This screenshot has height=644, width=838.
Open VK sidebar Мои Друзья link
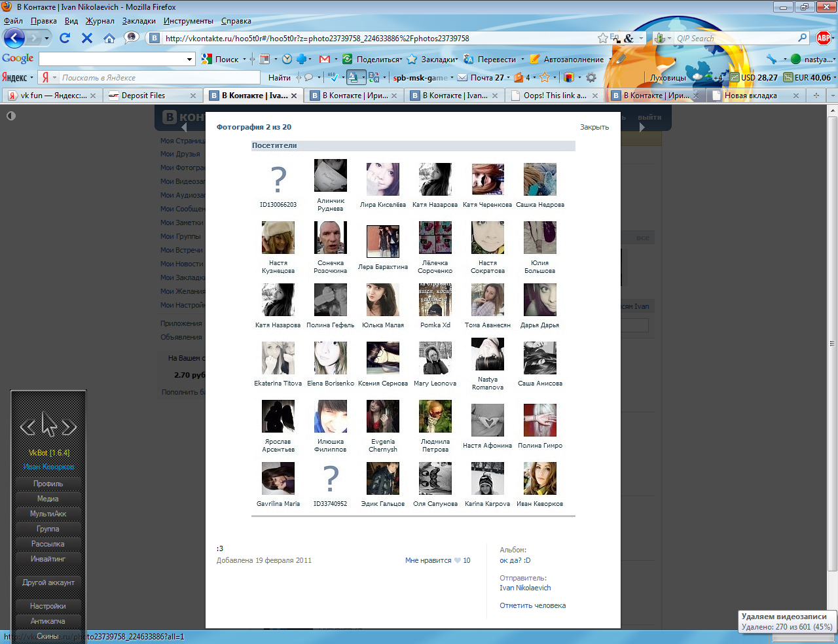click(181, 154)
